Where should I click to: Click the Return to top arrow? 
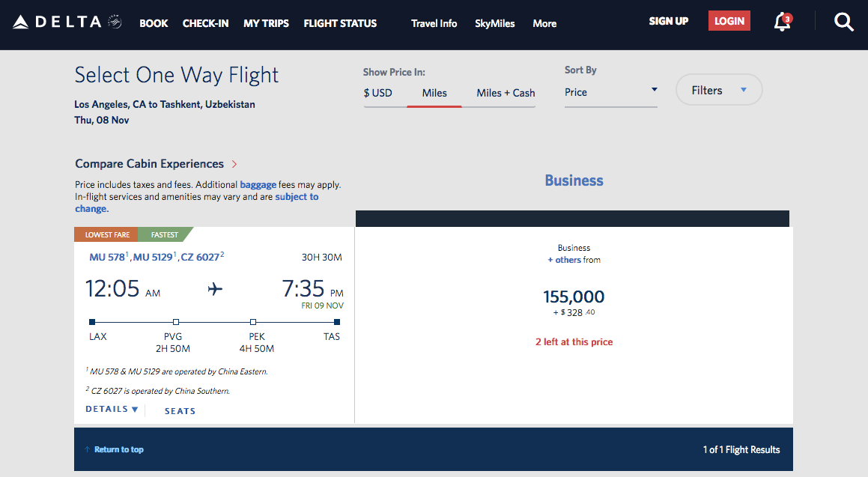pos(88,449)
